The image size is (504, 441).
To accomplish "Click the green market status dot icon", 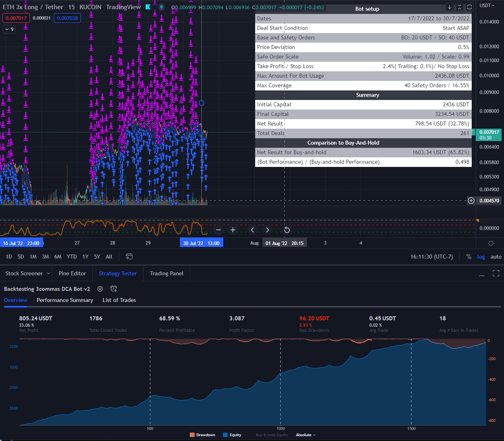I will tap(161, 7).
